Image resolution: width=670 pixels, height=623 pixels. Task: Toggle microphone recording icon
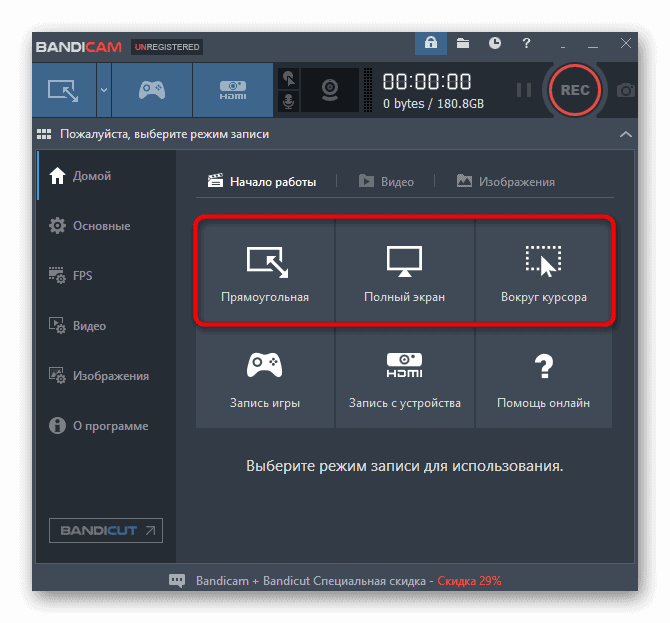pyautogui.click(x=289, y=102)
